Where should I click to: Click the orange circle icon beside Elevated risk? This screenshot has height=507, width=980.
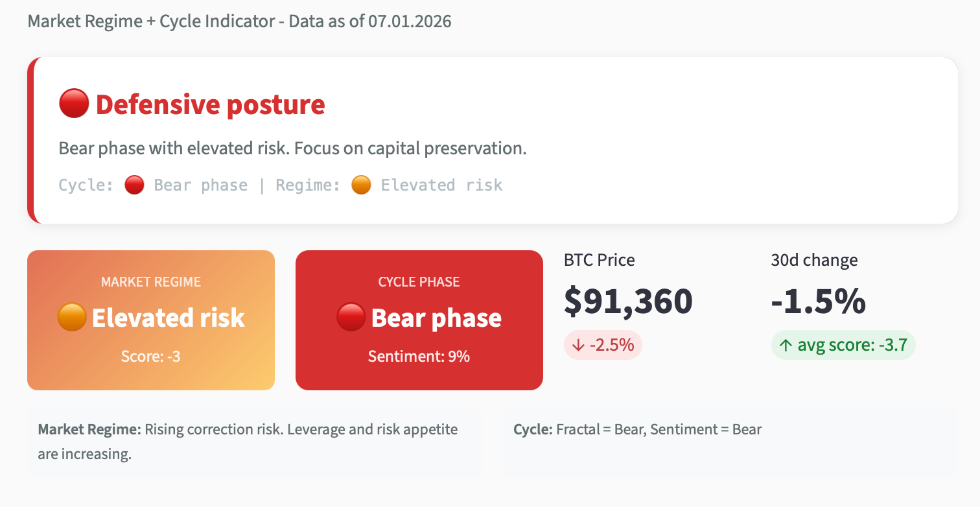click(x=72, y=318)
